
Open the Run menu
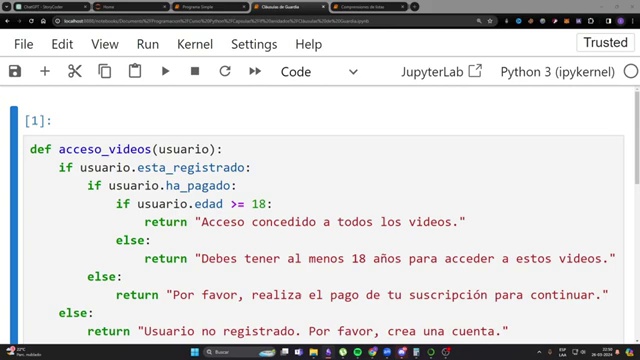pyautogui.click(x=148, y=44)
